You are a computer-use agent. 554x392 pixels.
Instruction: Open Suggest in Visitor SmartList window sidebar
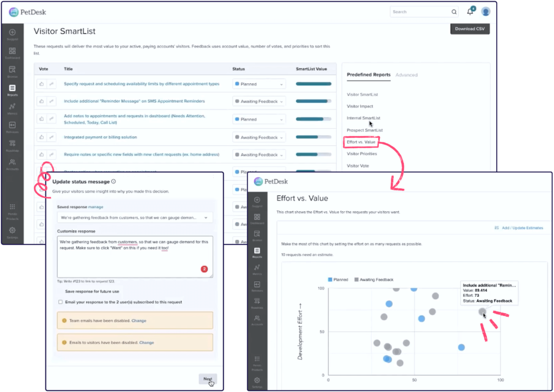pyautogui.click(x=12, y=35)
